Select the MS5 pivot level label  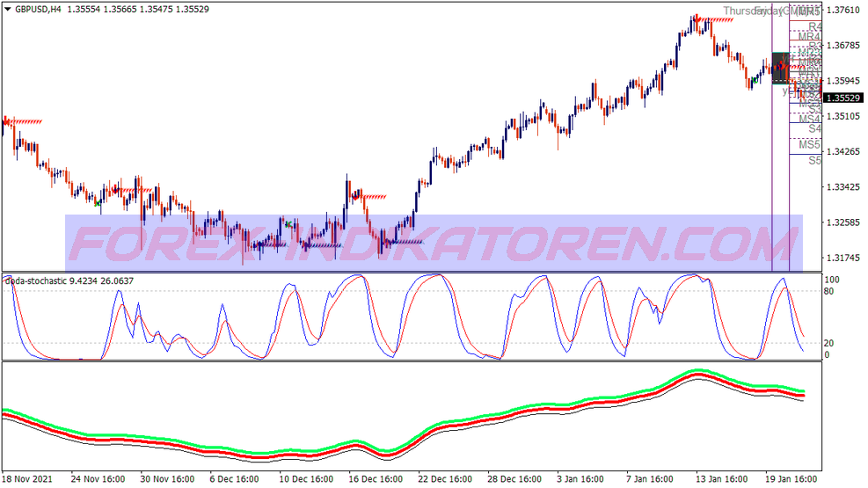[x=809, y=144]
